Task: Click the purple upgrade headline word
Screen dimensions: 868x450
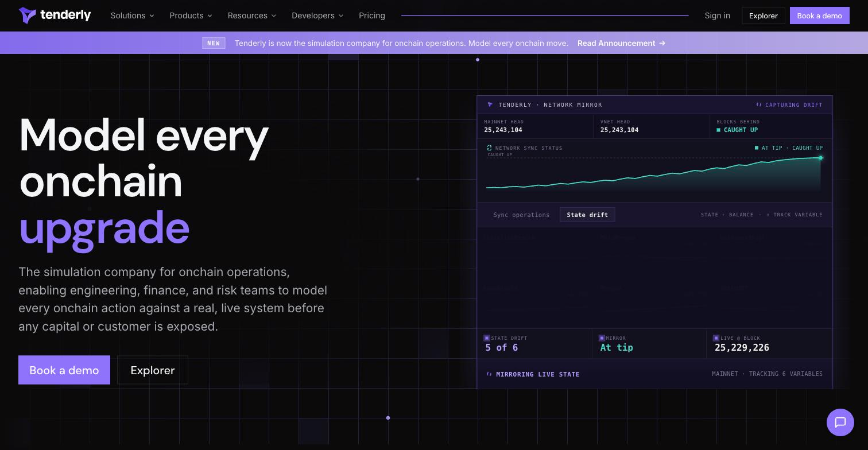Action: [x=104, y=230]
